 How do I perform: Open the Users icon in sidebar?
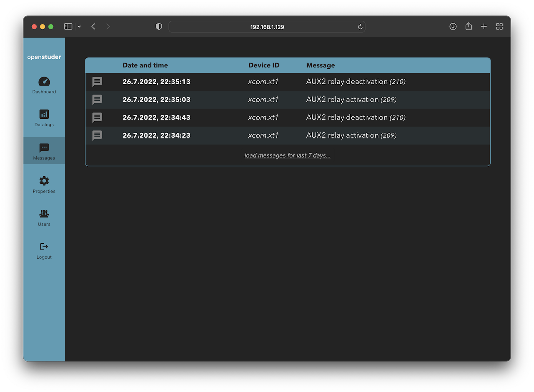pos(44,214)
